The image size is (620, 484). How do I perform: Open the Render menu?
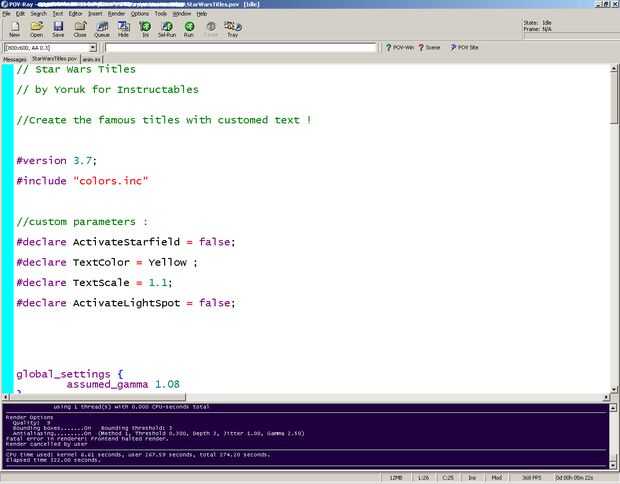116,13
